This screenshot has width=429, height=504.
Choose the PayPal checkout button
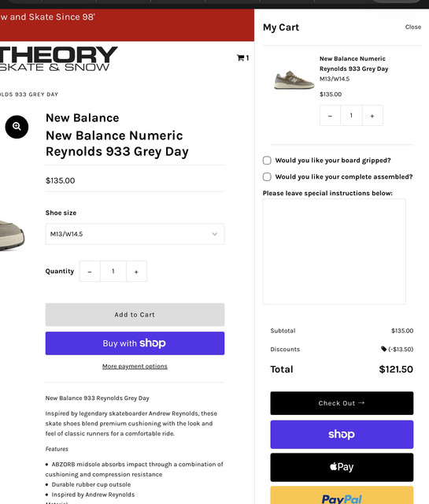click(x=342, y=495)
